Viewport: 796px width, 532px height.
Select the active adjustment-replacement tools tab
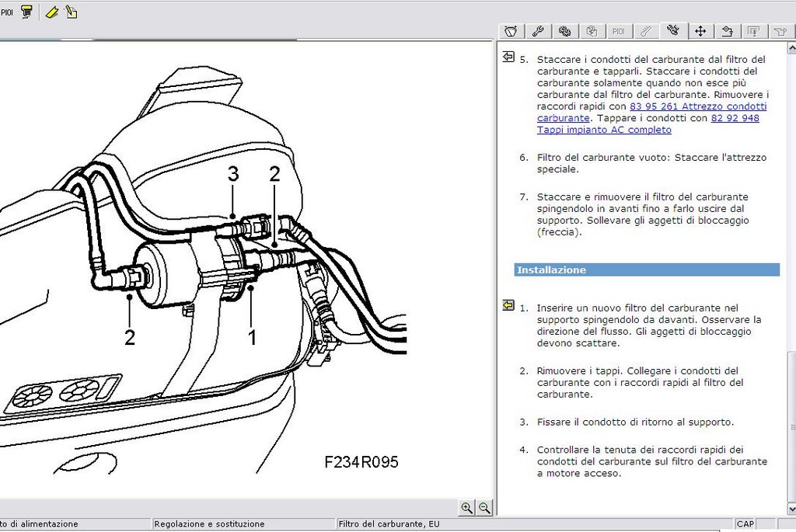(x=673, y=30)
